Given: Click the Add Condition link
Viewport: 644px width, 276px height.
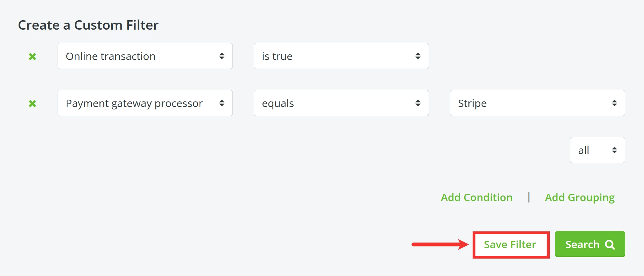Looking at the screenshot, I should [x=476, y=197].
